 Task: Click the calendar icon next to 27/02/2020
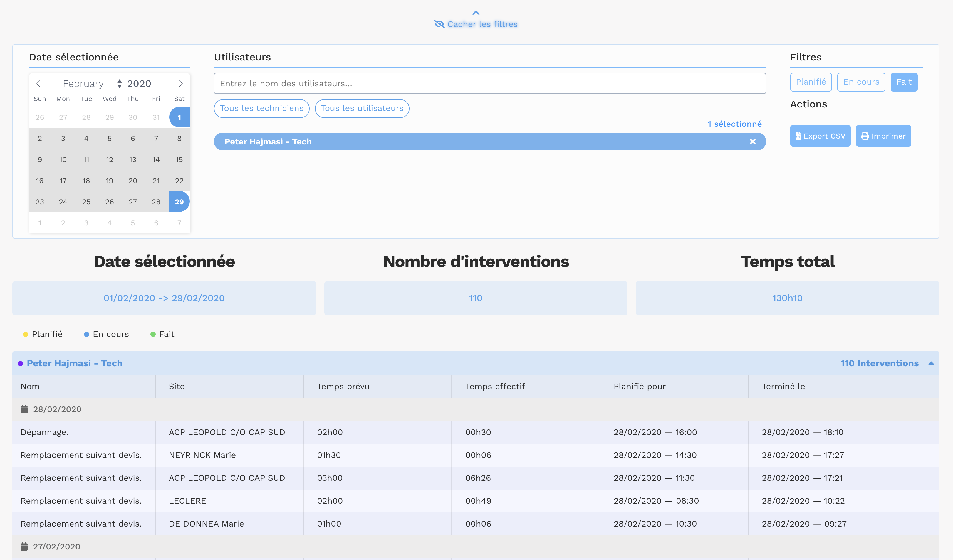click(x=24, y=546)
